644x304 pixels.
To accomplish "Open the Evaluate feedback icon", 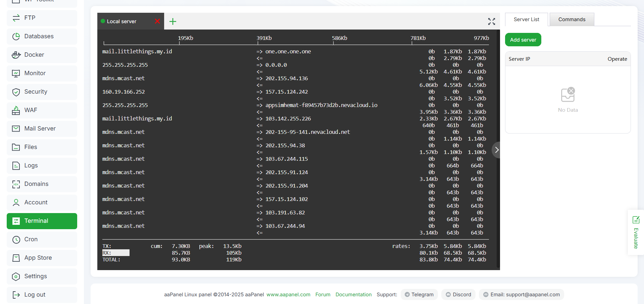I will tap(636, 220).
